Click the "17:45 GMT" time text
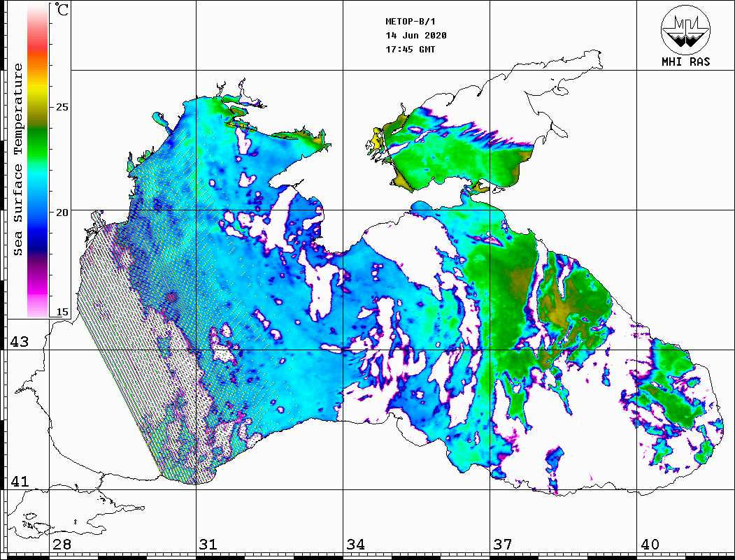 point(410,49)
